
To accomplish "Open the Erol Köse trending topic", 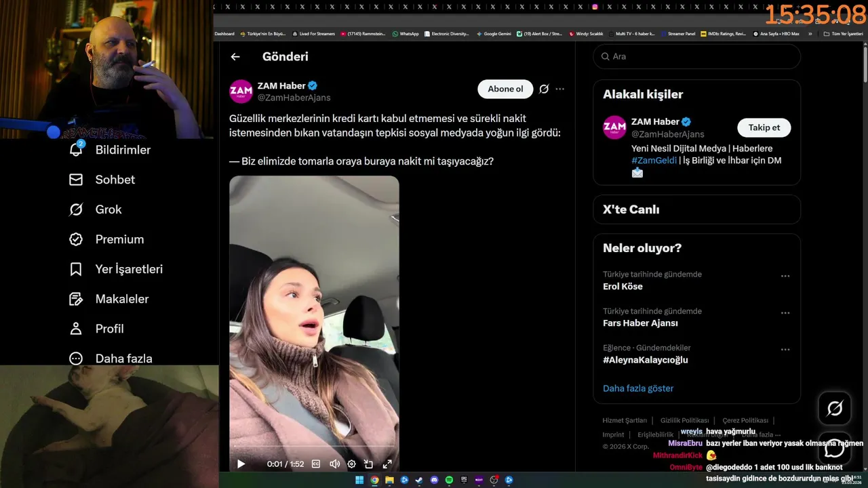I will click(623, 286).
